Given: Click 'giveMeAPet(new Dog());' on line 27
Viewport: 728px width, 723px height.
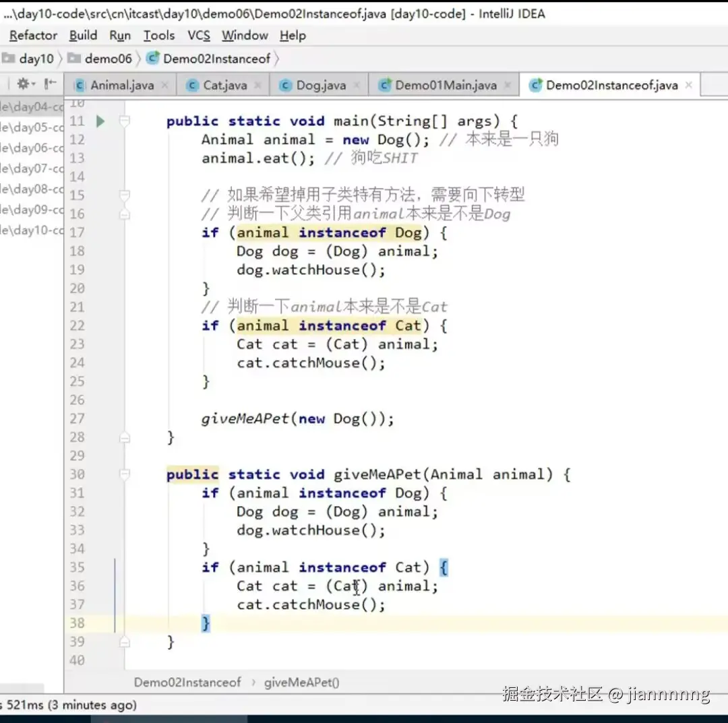Looking at the screenshot, I should point(298,419).
